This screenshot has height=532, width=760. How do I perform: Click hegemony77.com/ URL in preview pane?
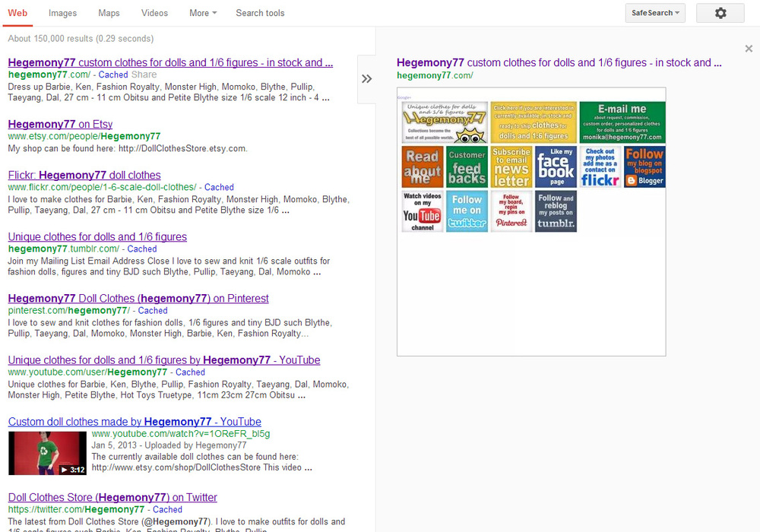pos(435,75)
